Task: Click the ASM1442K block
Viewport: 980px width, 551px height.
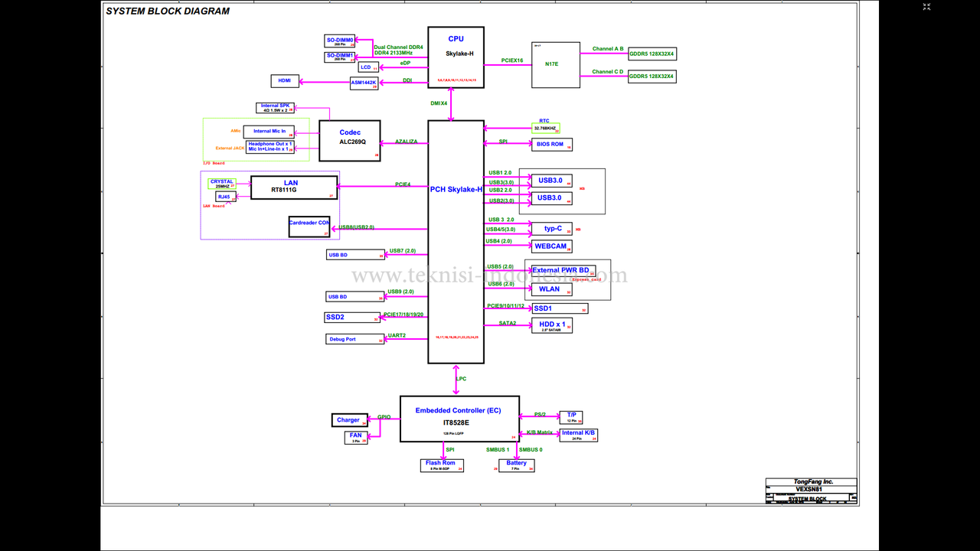Action: point(364,83)
